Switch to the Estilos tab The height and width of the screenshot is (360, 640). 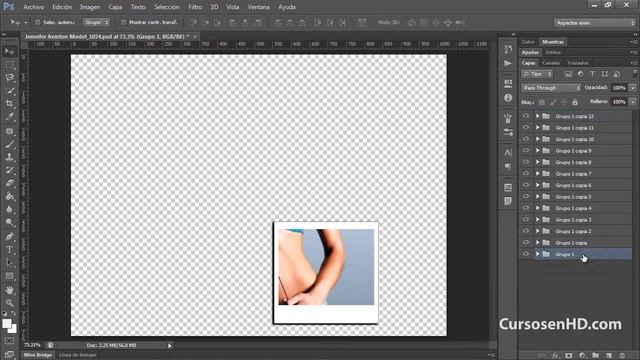pyautogui.click(x=553, y=52)
